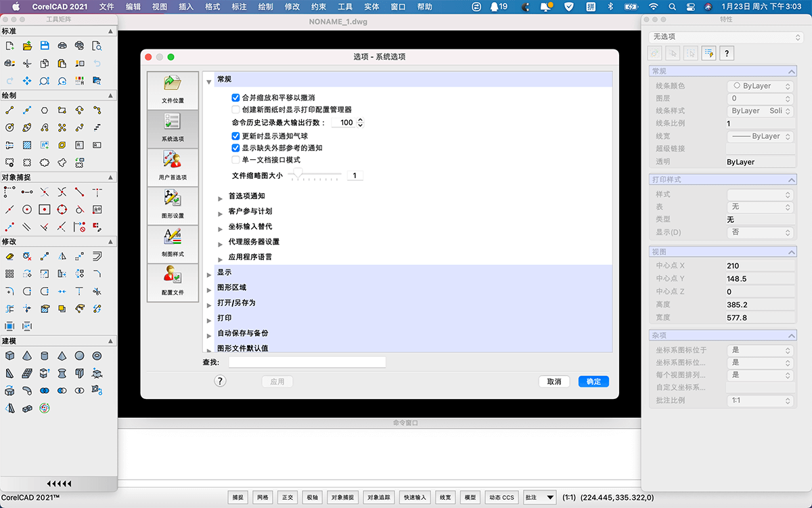Uncheck 显示缺失外部参考的通知 checkbox
The image size is (812, 508).
235,148
